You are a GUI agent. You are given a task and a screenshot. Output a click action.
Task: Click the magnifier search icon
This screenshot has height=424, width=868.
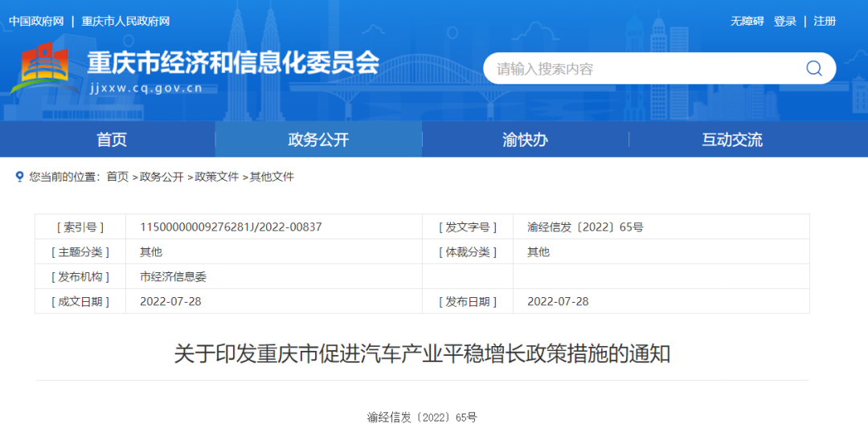[813, 68]
